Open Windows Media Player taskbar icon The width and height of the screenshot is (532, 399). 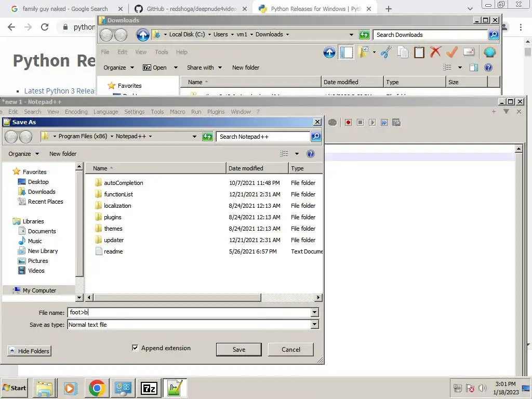71,388
